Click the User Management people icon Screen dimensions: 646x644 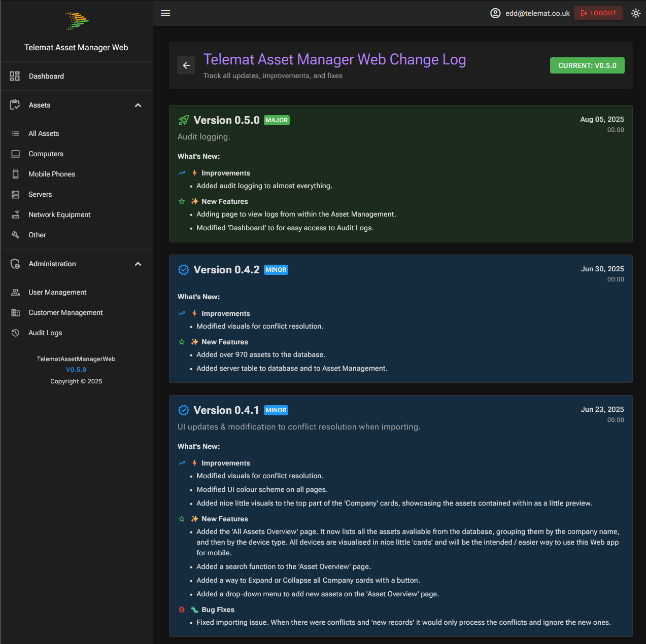pyautogui.click(x=15, y=292)
